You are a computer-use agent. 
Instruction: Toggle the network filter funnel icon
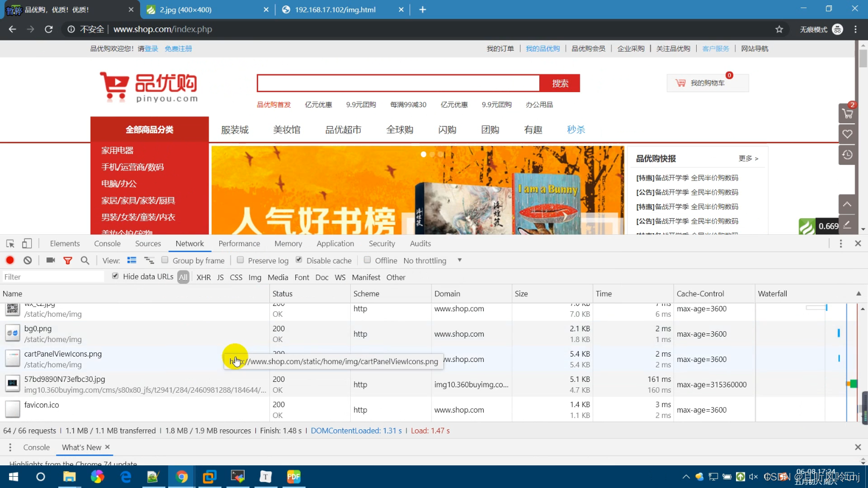click(68, 260)
